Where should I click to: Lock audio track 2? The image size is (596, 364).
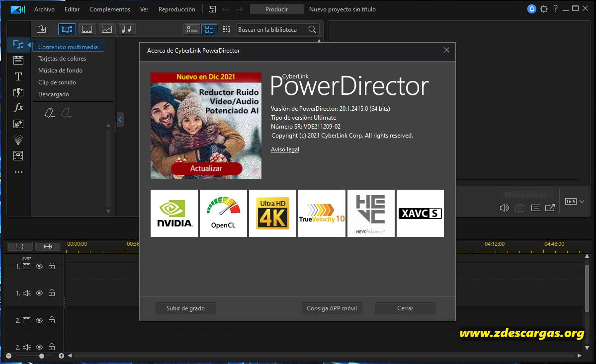click(x=52, y=347)
